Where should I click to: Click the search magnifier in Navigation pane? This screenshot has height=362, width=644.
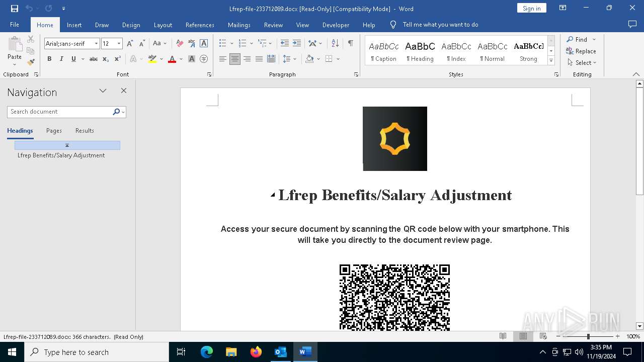(116, 112)
